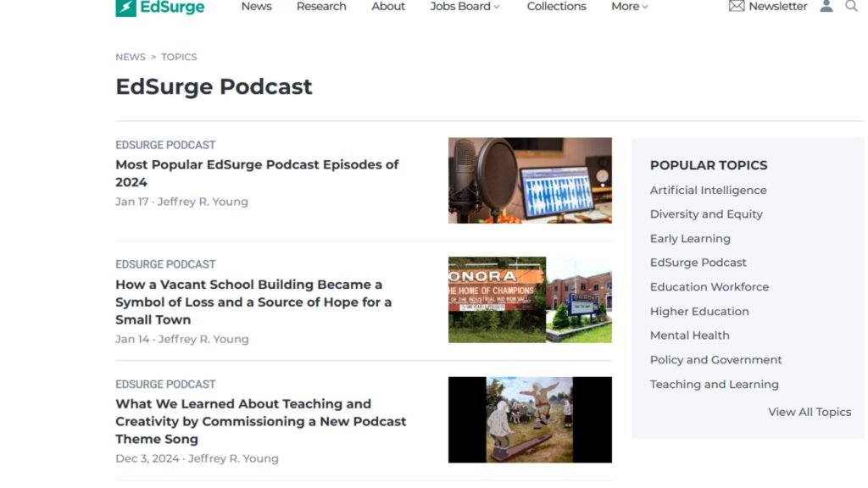Click View All Topics link

(809, 412)
